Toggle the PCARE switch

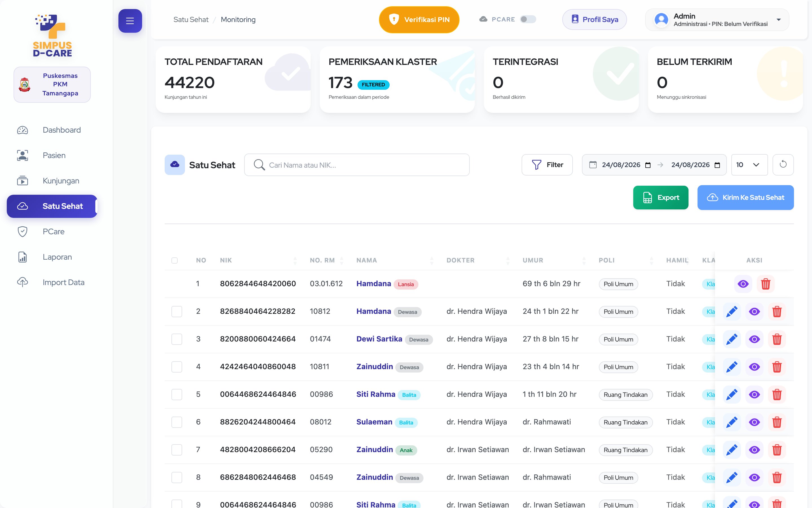(528, 19)
